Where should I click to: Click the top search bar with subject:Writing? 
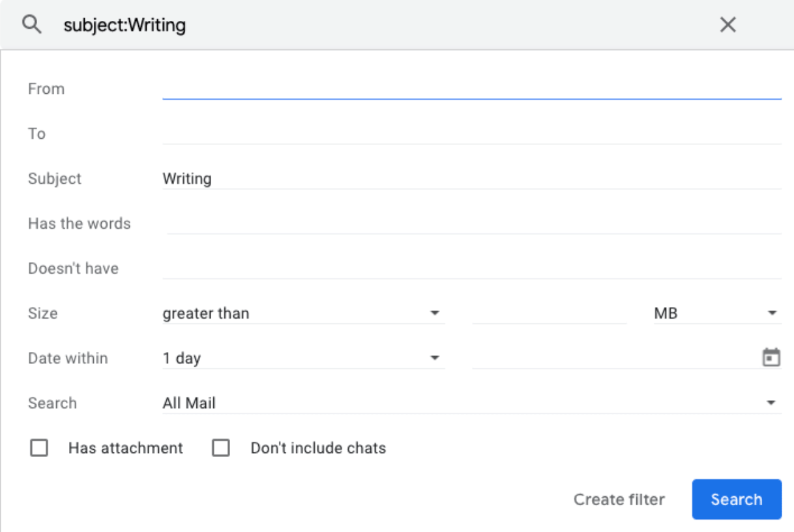pos(385,25)
